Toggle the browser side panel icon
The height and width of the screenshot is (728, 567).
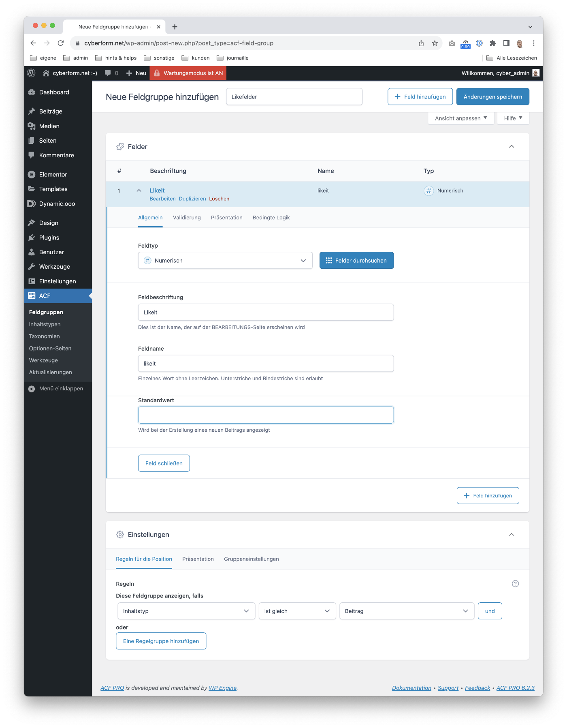[x=506, y=43]
